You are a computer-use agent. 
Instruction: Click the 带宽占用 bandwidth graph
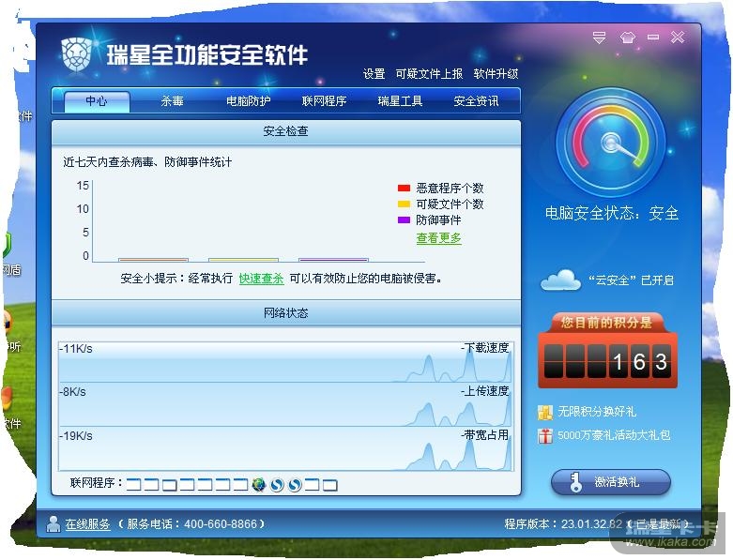point(285,449)
